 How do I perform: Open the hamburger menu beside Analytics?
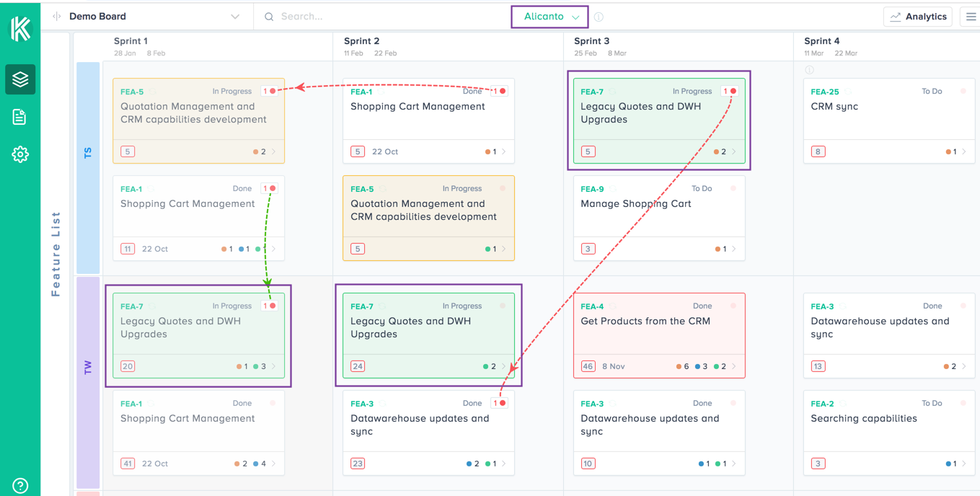[x=971, y=17]
